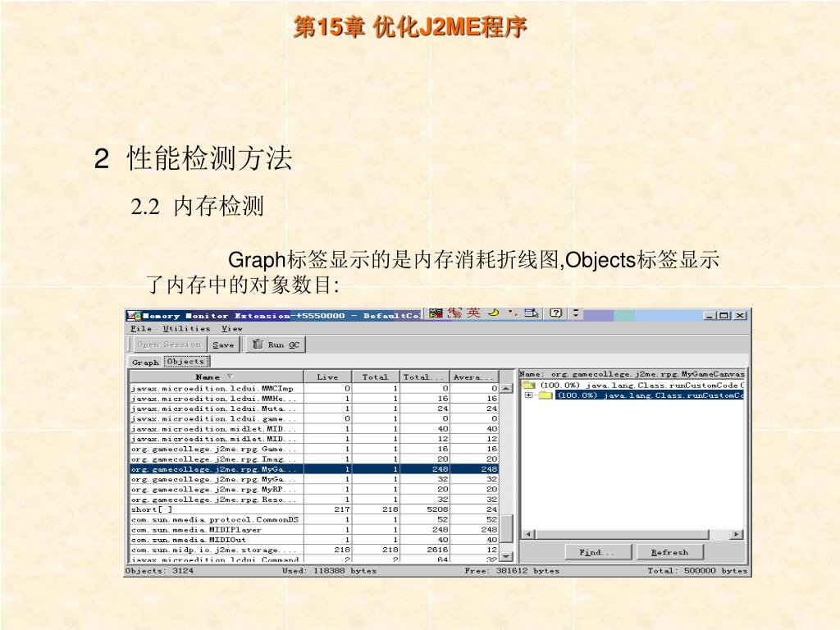Select the org.gamecollege.j2me.rpg.Reso... row
The height and width of the screenshot is (630, 840).
[x=314, y=500]
